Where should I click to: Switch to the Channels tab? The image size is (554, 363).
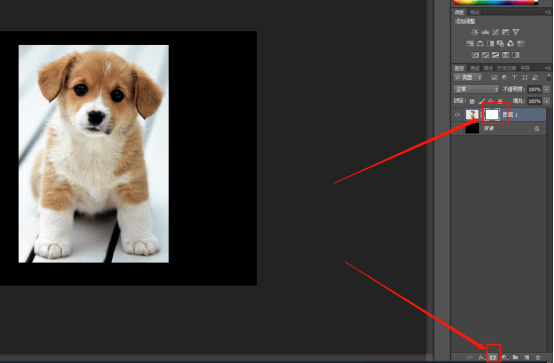tap(475, 68)
